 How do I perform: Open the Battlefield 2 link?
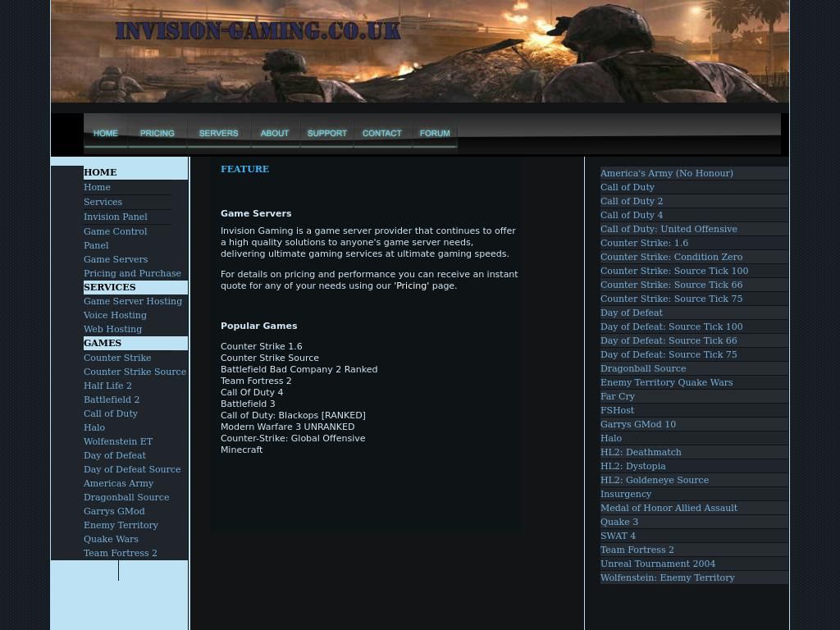click(112, 399)
